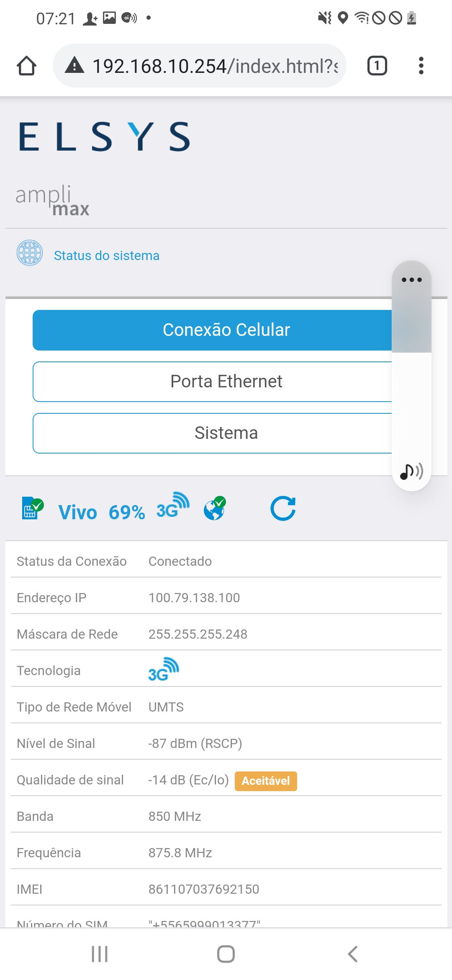
Task: Focus the URL address bar
Action: pyautogui.click(x=214, y=66)
